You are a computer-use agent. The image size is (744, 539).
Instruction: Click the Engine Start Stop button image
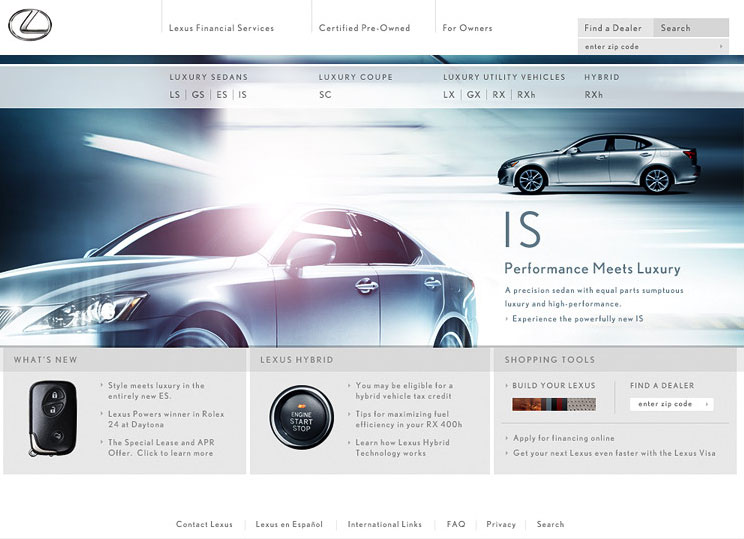click(x=301, y=416)
